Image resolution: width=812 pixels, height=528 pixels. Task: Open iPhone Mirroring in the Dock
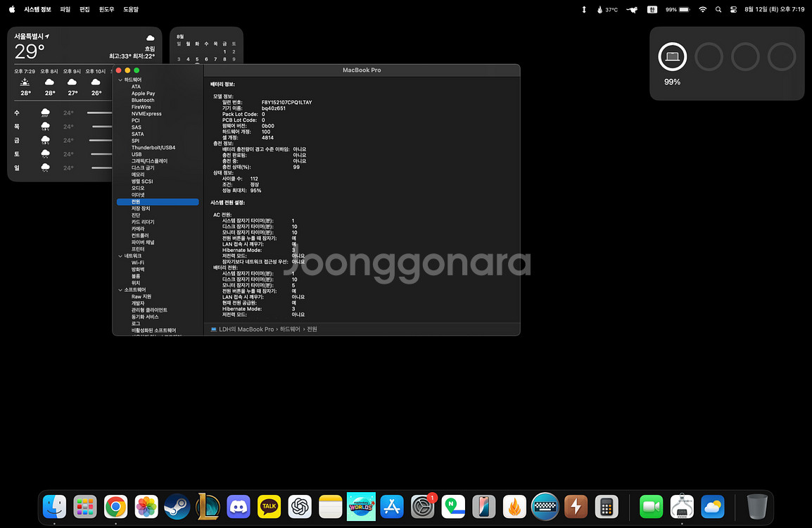(x=483, y=506)
